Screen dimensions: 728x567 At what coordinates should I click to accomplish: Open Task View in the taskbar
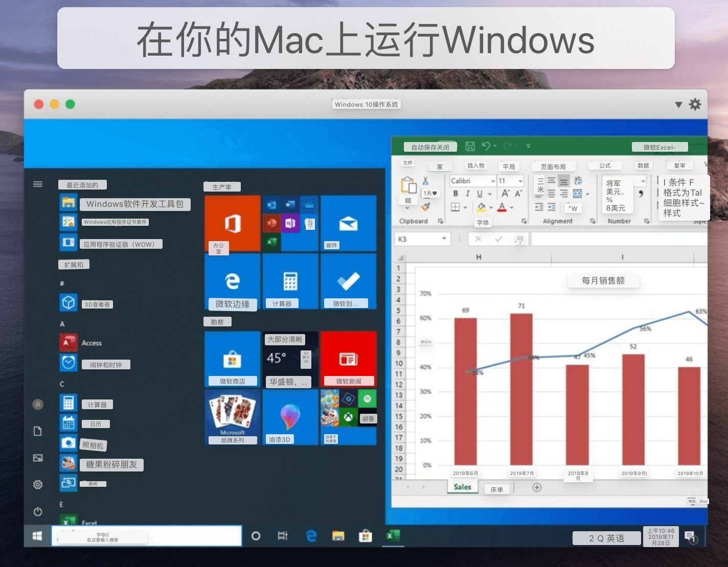[283, 536]
